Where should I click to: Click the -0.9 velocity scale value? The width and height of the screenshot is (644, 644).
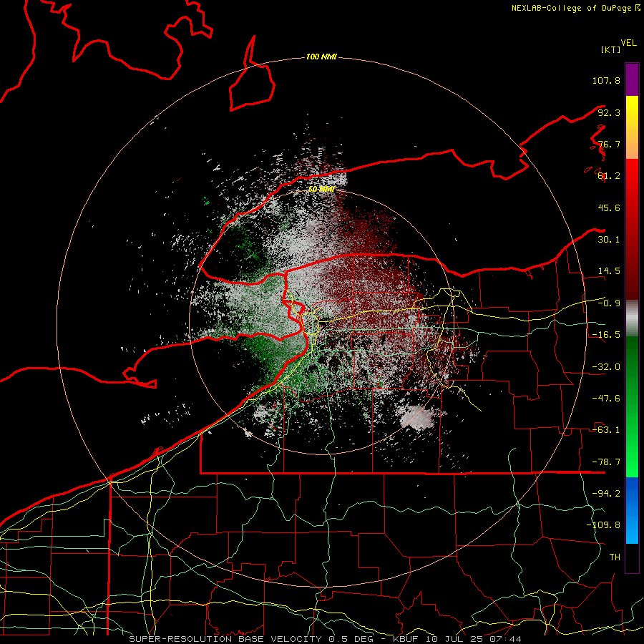[x=609, y=303]
